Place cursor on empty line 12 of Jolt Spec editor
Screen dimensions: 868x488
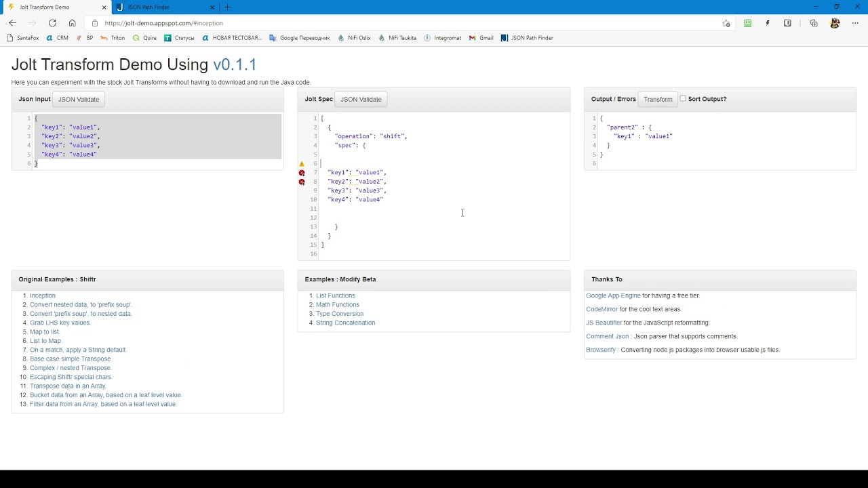click(444, 218)
